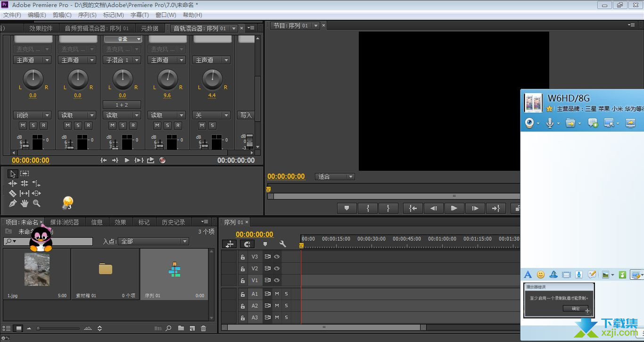The height and width of the screenshot is (342, 644).
Task: Toggle snap magnet in the timeline
Action: (247, 244)
